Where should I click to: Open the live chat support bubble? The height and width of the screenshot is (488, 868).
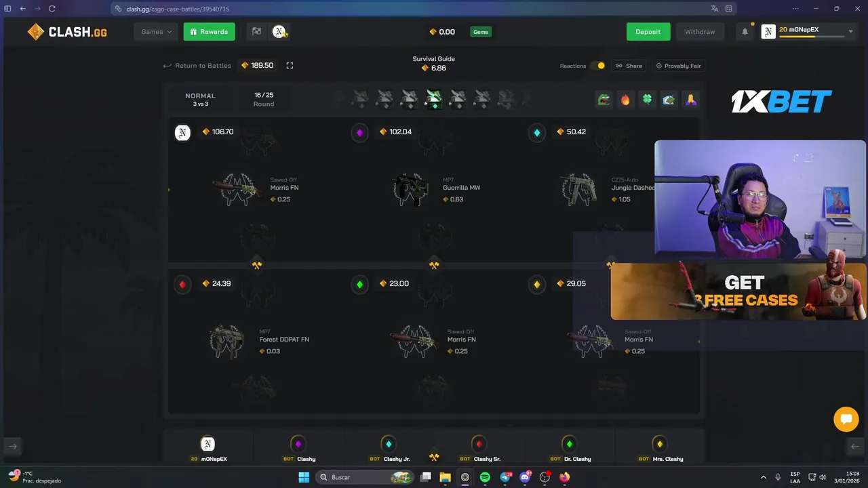846,419
